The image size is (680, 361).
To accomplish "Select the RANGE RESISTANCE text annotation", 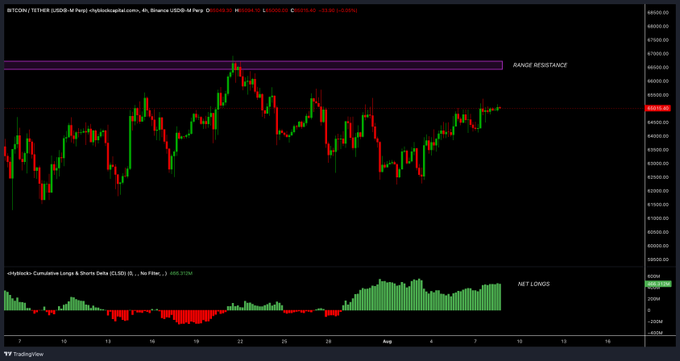I will pyautogui.click(x=540, y=65).
